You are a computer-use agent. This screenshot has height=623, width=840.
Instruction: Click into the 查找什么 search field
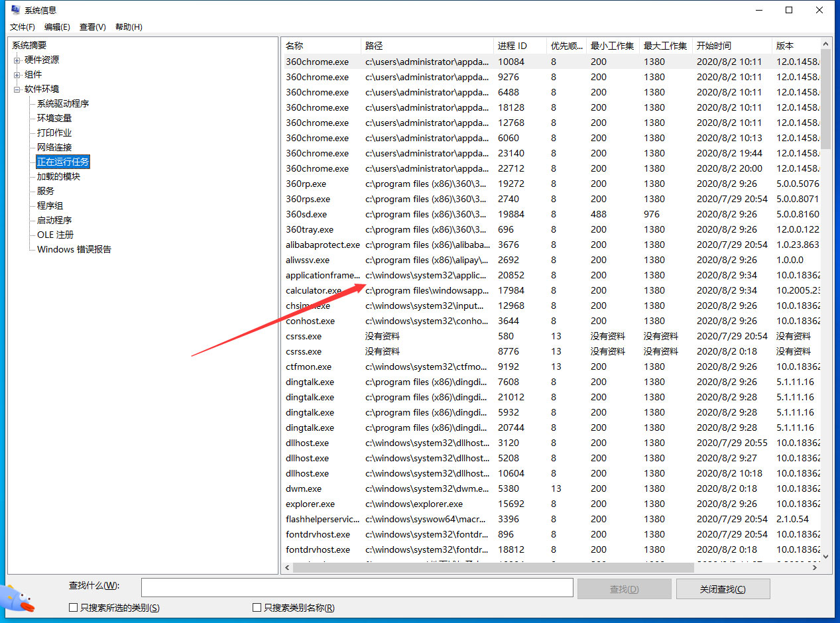[357, 588]
